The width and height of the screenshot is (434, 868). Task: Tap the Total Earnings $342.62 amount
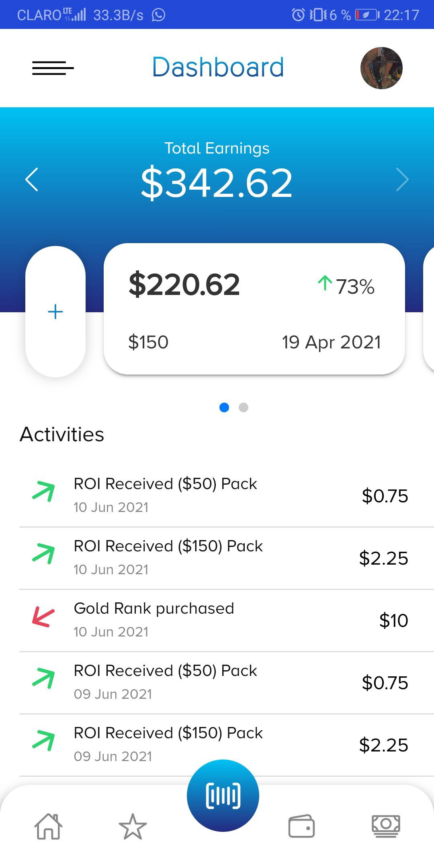point(217,183)
